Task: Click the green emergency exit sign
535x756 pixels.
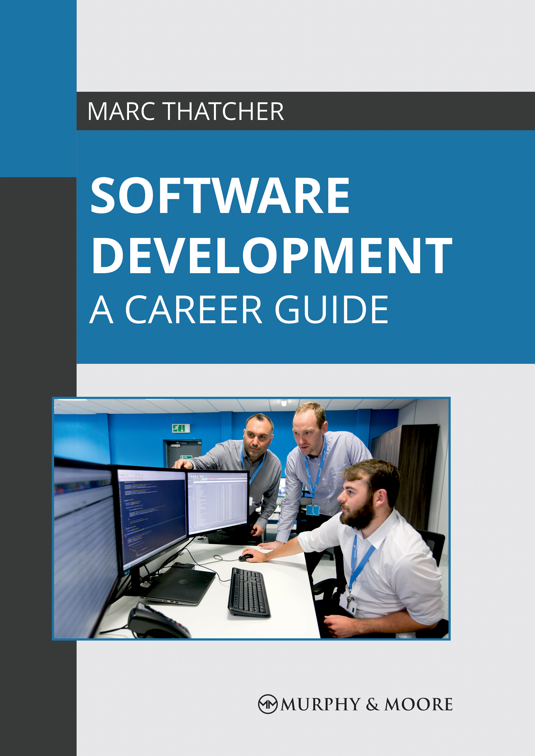Action: (x=181, y=428)
